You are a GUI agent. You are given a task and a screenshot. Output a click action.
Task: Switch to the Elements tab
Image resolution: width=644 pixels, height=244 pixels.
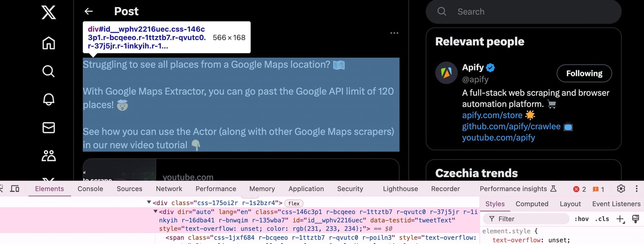pos(49,189)
